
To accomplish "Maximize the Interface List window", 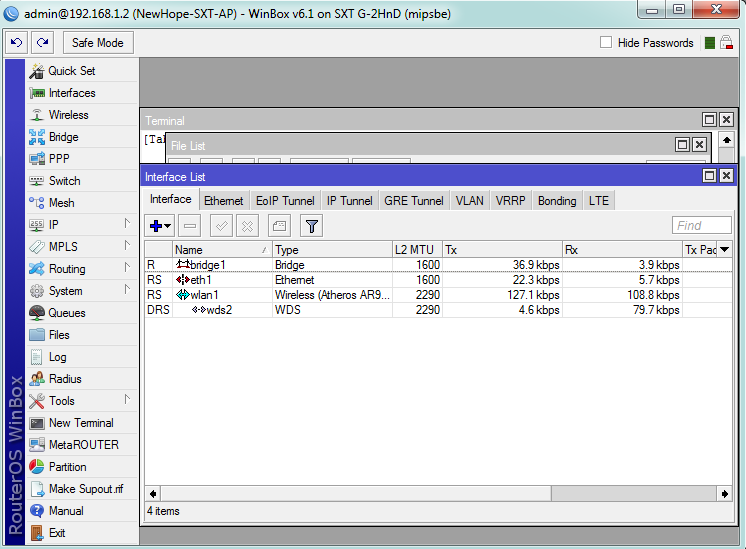I will pyautogui.click(x=709, y=176).
